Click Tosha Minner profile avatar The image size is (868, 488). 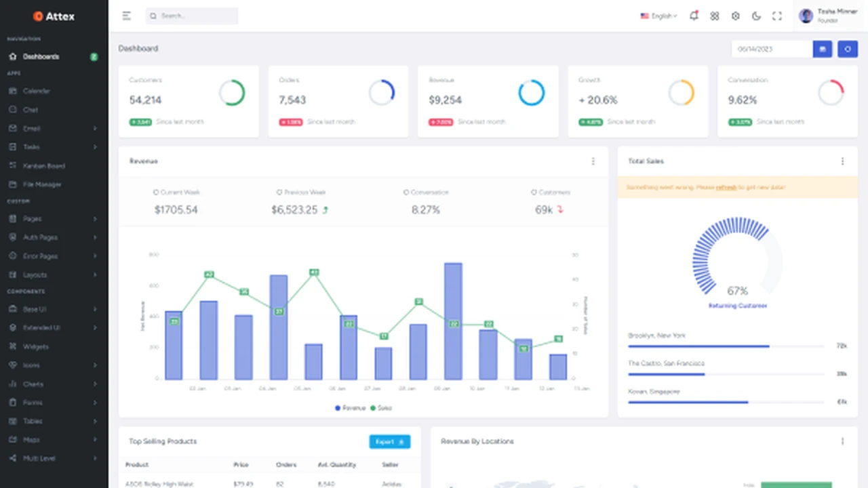click(x=806, y=16)
